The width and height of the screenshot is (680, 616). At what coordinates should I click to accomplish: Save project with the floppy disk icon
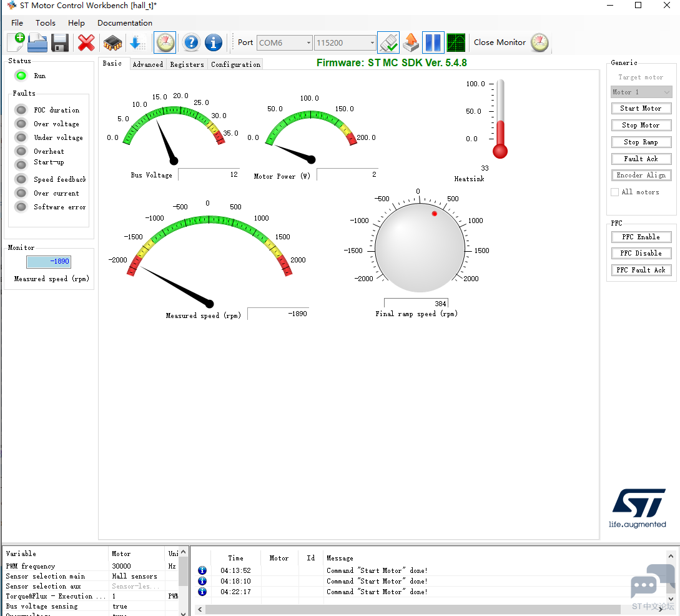[60, 42]
